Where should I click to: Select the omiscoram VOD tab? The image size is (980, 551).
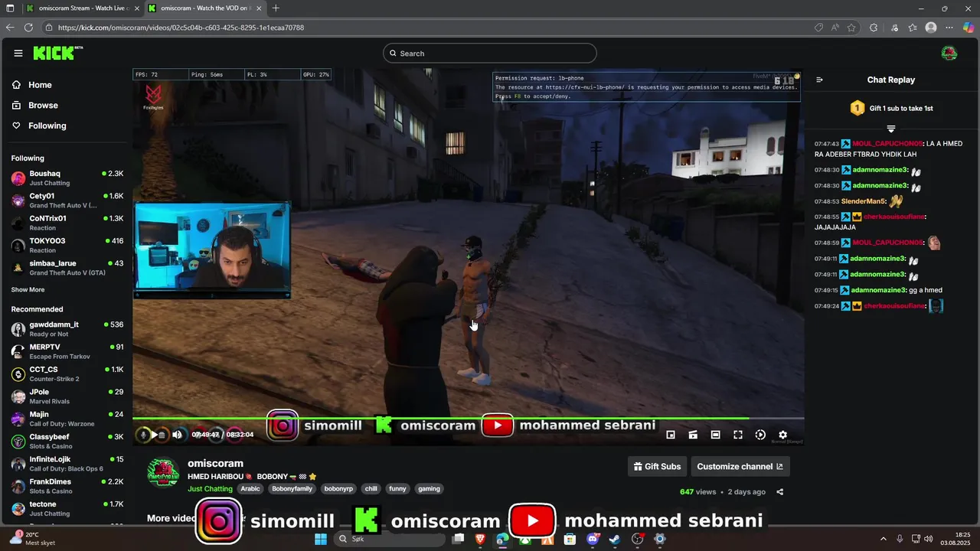tap(204, 8)
